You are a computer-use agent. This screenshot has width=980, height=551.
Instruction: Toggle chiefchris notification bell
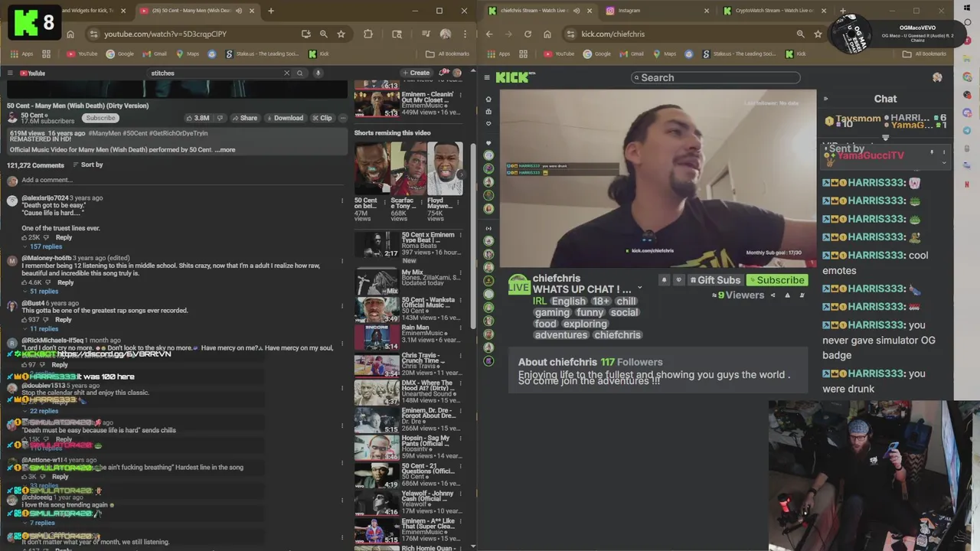(x=664, y=280)
